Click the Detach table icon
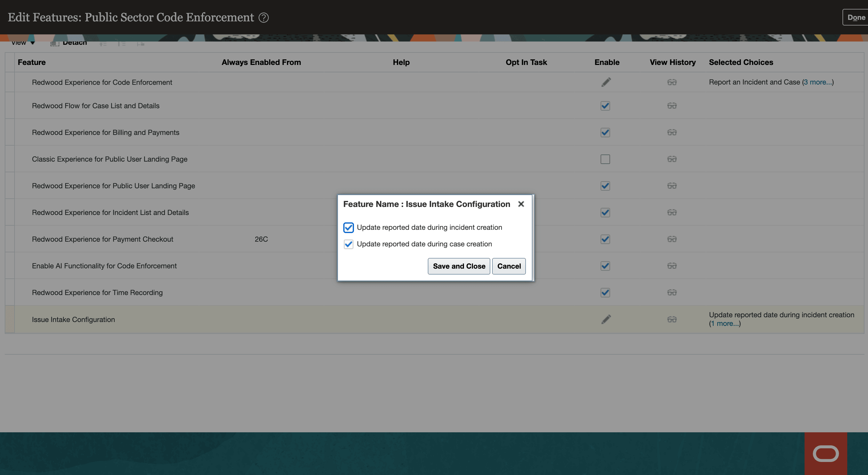The image size is (868, 475). (54, 43)
